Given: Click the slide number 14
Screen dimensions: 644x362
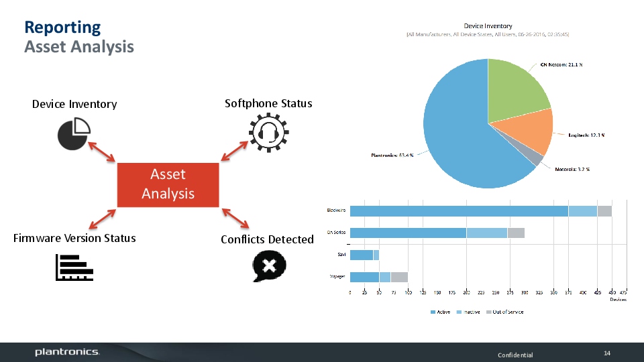Looking at the screenshot, I should [607, 353].
